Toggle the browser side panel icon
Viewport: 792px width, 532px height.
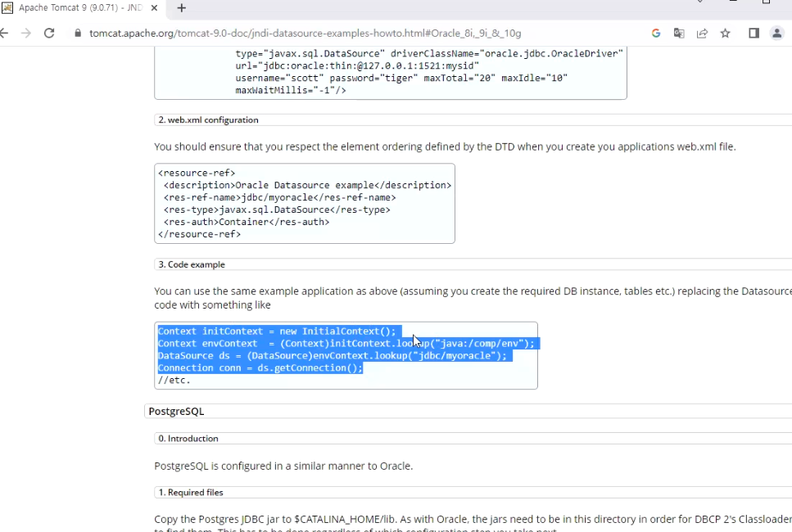[754, 34]
